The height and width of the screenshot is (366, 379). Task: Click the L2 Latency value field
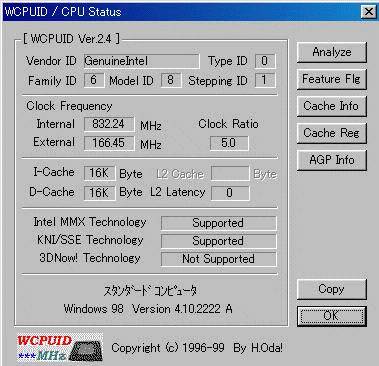coord(230,193)
